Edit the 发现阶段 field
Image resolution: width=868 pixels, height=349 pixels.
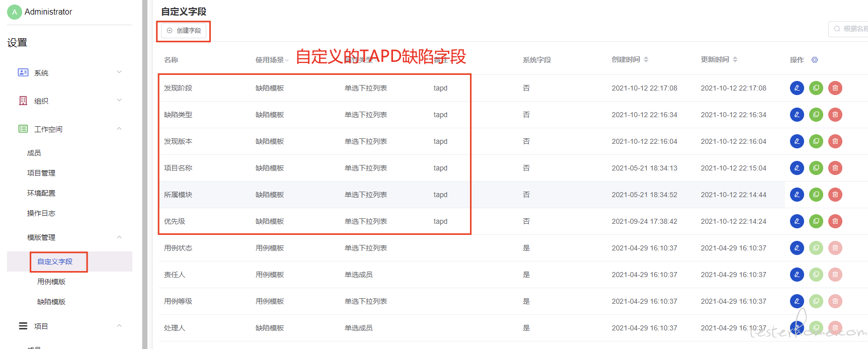pyautogui.click(x=797, y=88)
